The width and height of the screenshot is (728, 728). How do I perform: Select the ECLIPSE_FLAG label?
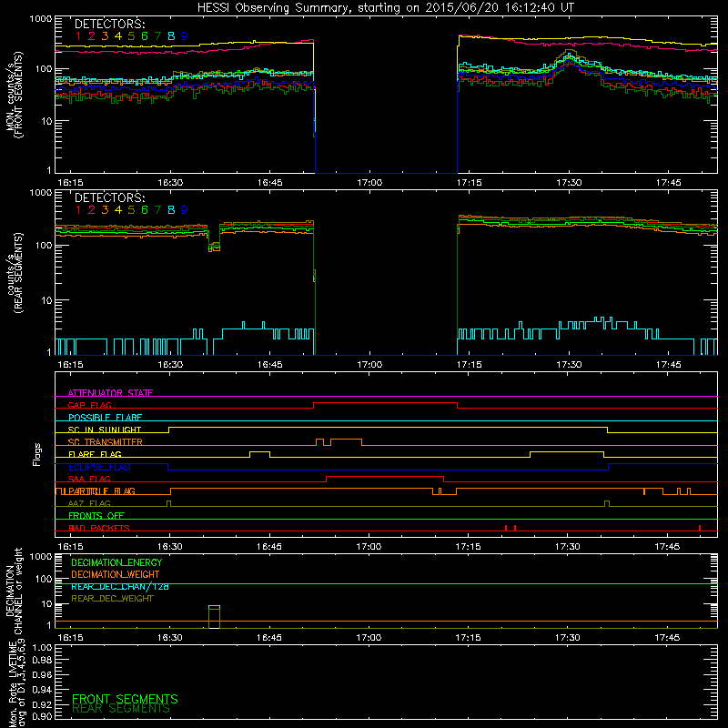[99, 467]
